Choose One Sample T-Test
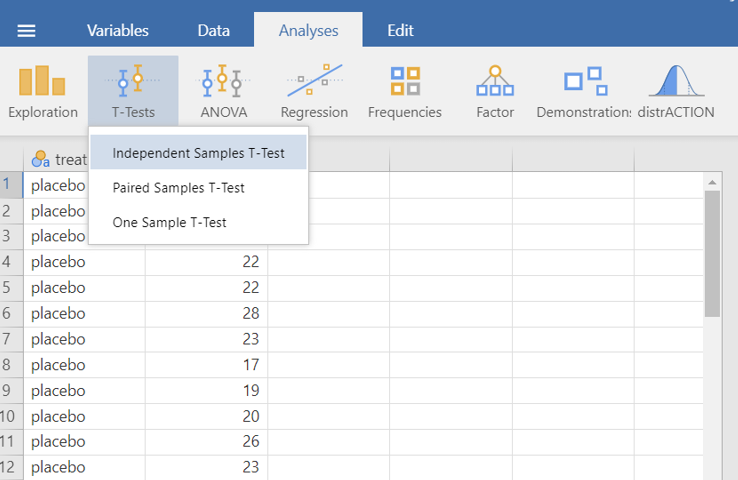 click(169, 222)
